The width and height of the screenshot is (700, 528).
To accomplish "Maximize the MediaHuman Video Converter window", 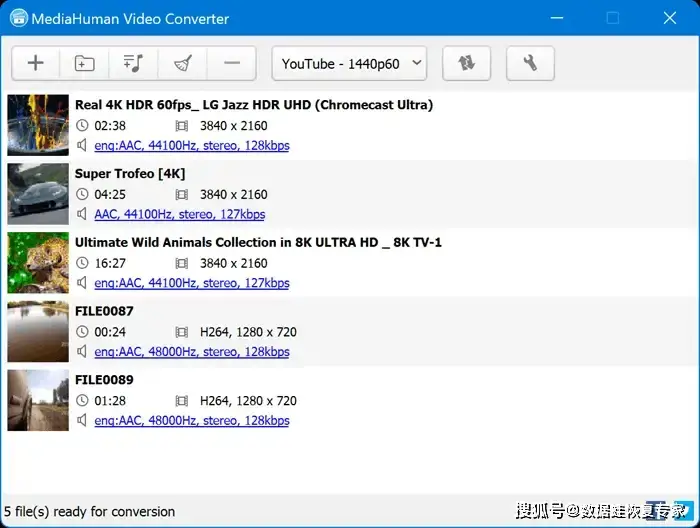I will (613, 18).
